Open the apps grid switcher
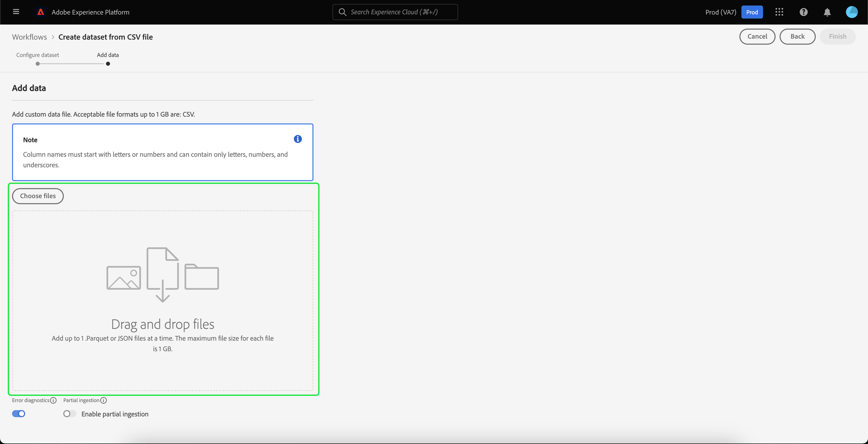The image size is (868, 444). 779,12
